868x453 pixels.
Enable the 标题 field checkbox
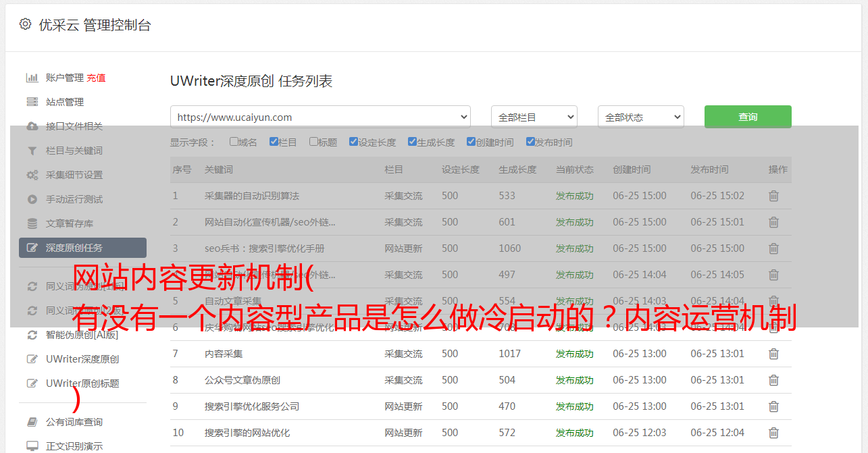tap(313, 142)
